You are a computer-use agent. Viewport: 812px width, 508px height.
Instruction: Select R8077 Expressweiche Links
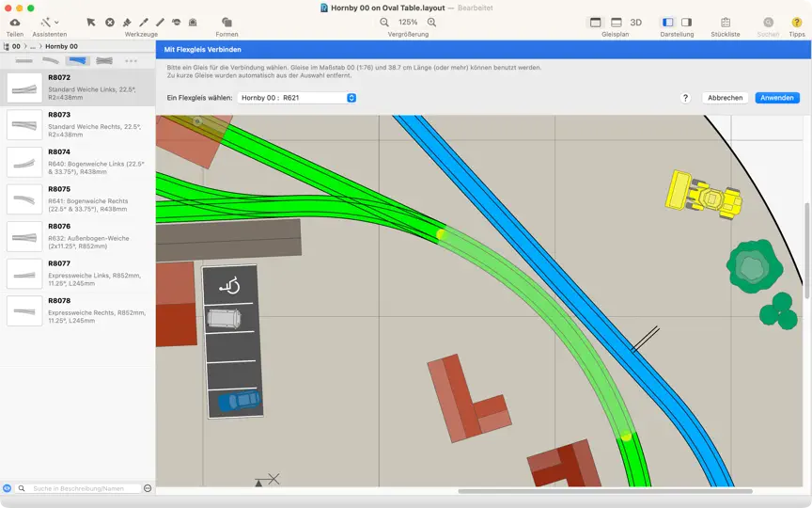(x=78, y=274)
